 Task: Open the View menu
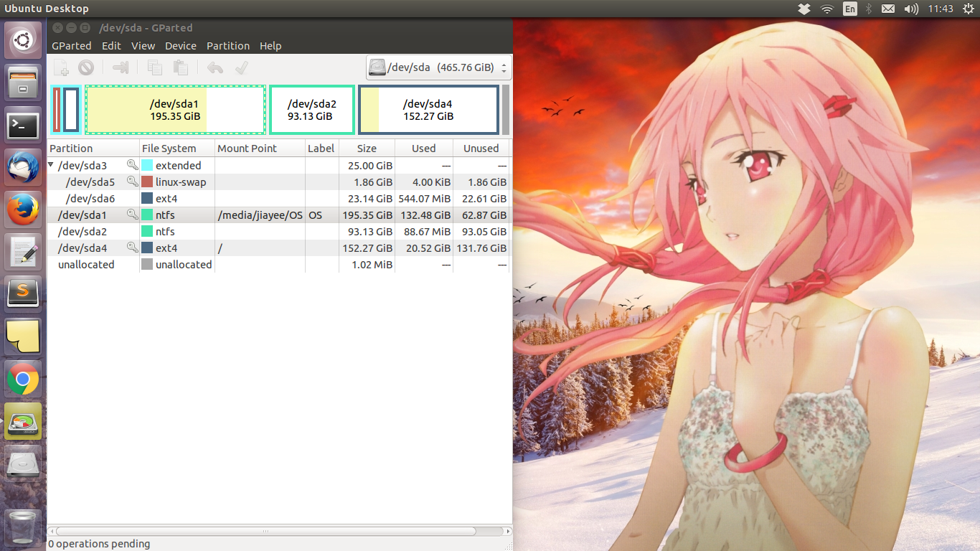[x=143, y=45]
